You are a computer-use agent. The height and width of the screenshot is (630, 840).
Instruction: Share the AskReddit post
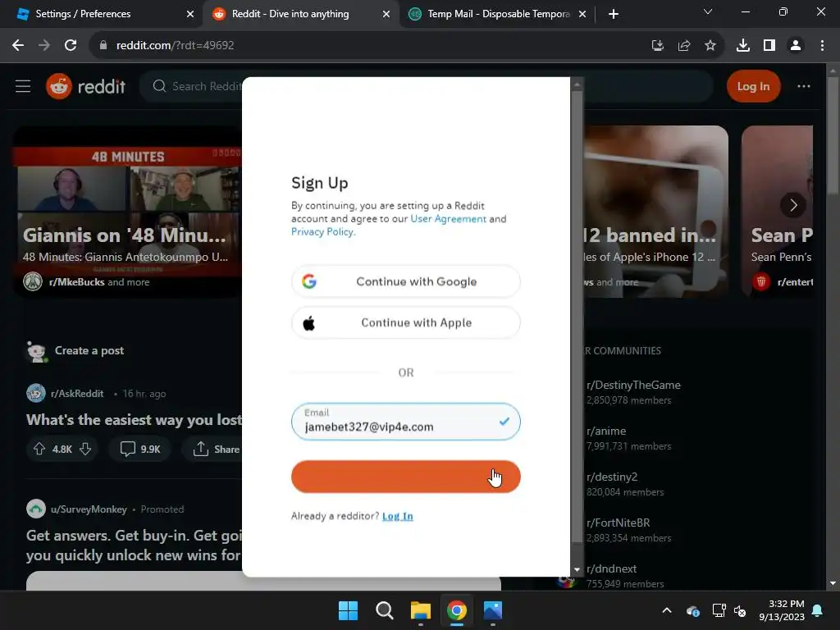[217, 449]
